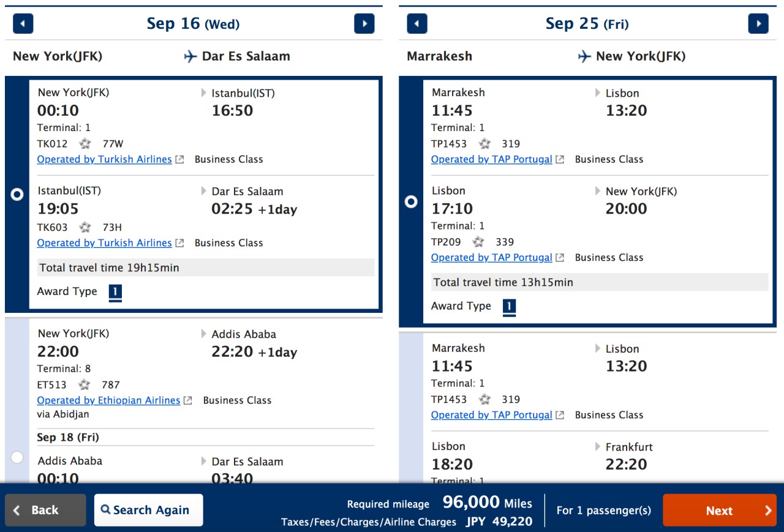Open Operated by Turkish Airlines link for TK603
The height and width of the screenshot is (532, 784).
coord(104,243)
